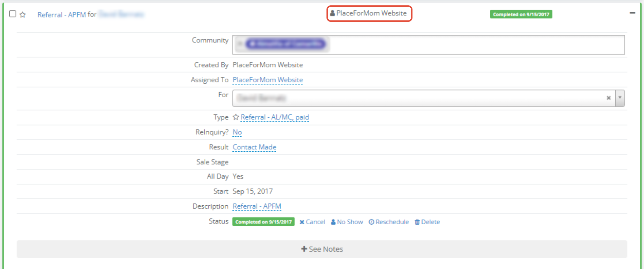Click the star icon next to Type

pyautogui.click(x=236, y=117)
